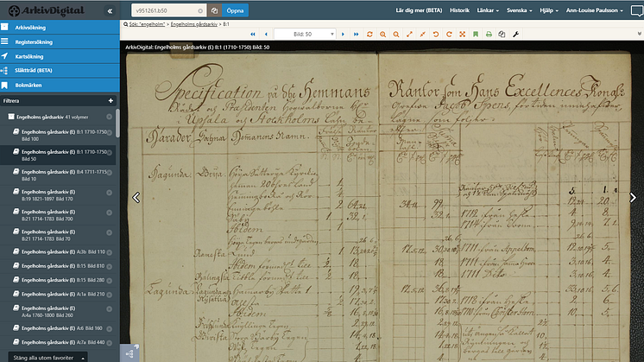
Task: Close the B:19 1821-1897 Bild 170 entry
Action: click(x=110, y=193)
